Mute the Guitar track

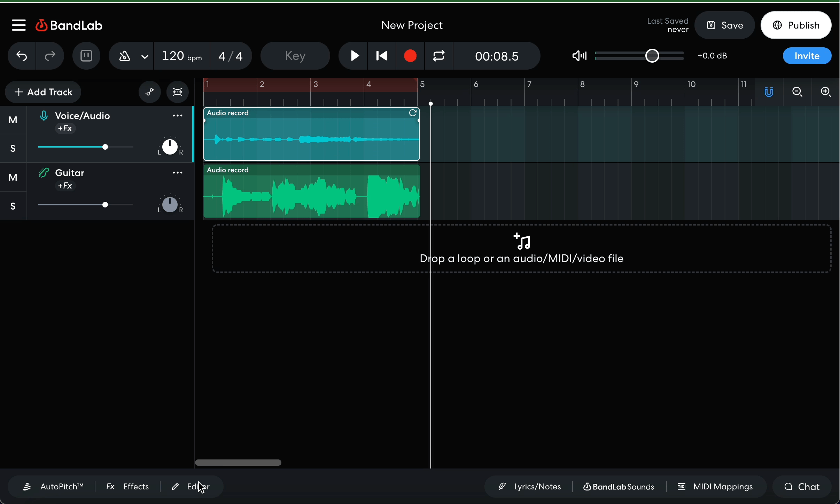[x=13, y=177]
